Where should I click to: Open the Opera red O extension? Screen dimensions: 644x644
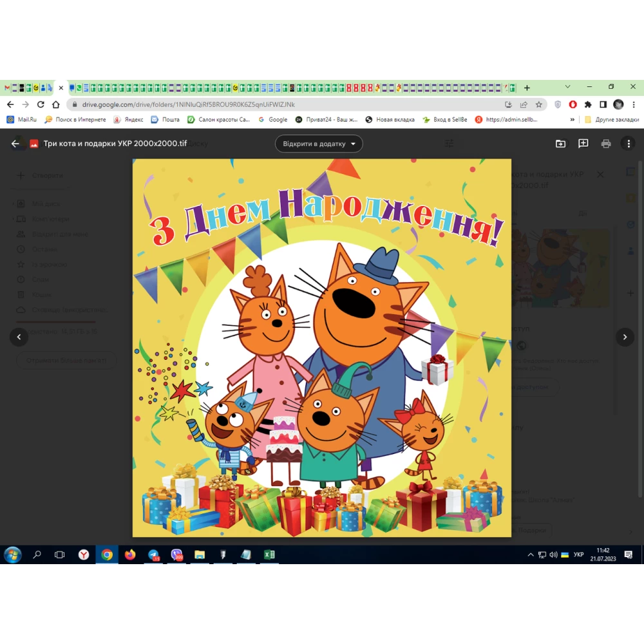(x=573, y=105)
